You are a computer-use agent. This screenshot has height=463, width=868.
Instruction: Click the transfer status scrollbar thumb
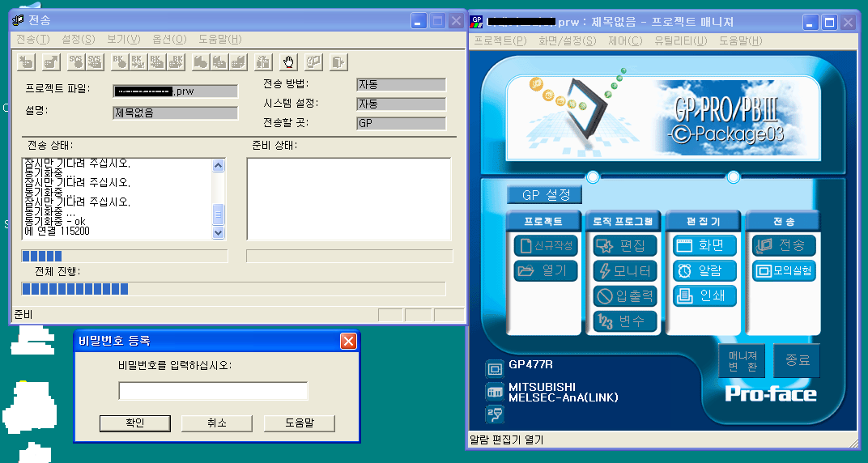pyautogui.click(x=218, y=214)
